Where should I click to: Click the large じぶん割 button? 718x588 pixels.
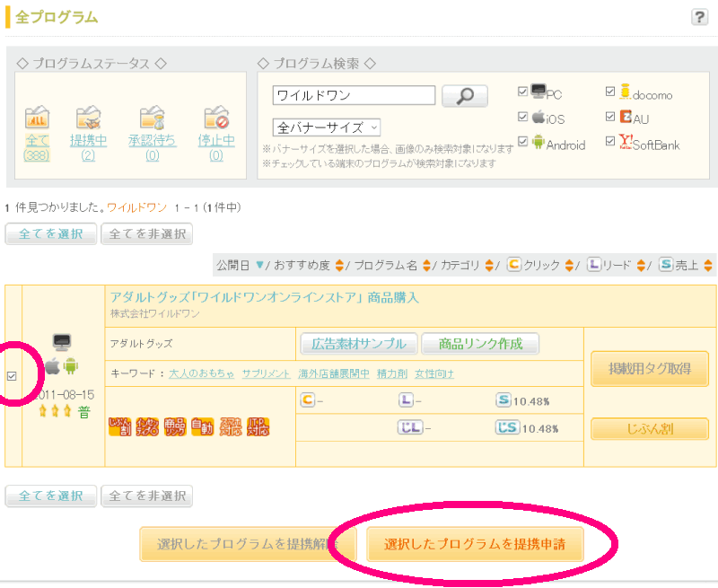(650, 428)
